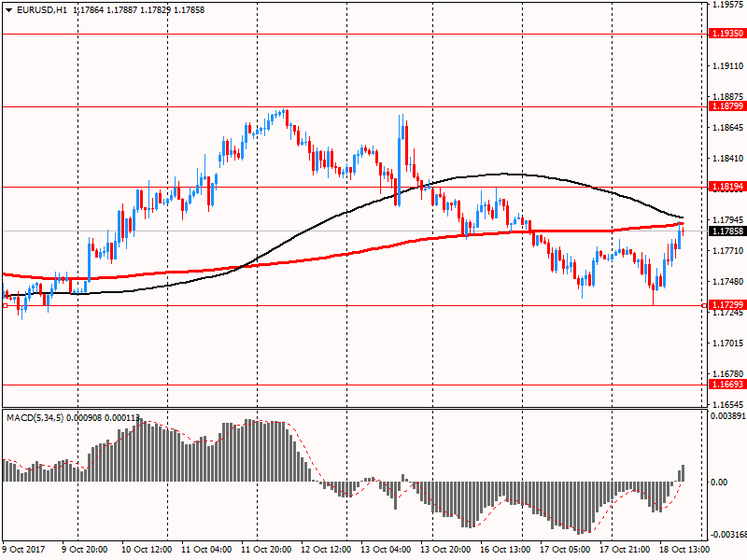Screen dimensions: 747x560
Task: Click the 1.19575 price axis label
Action: 728,5
